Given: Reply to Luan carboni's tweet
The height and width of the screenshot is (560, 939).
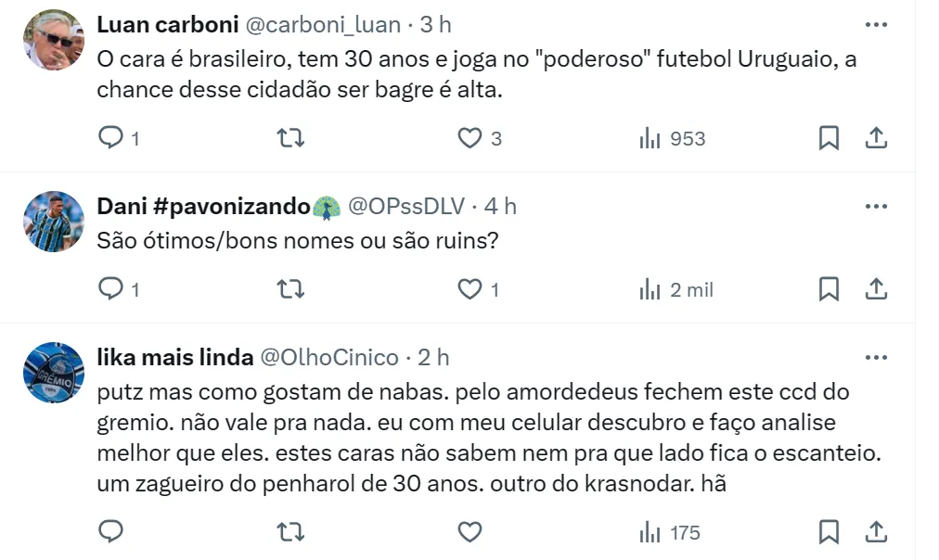Looking at the screenshot, I should [x=111, y=138].
